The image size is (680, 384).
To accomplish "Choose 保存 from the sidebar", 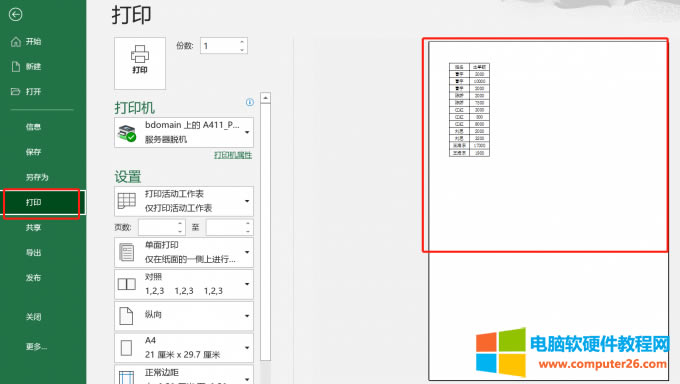I will [33, 152].
